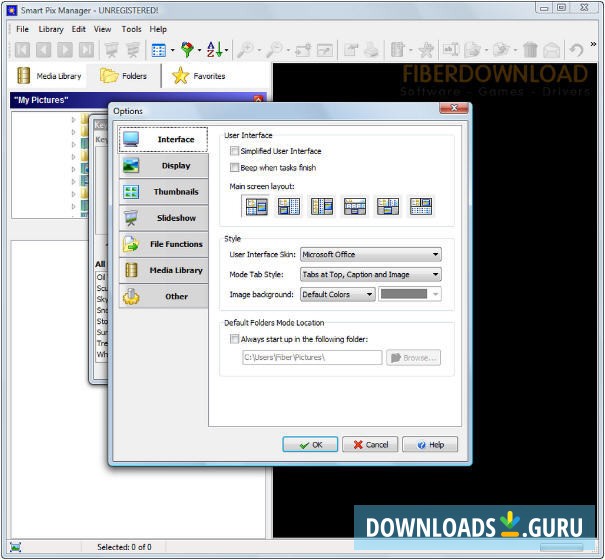Image resolution: width=605 pixels, height=560 pixels.
Task: Select the fourth main screen layout option
Action: click(355, 206)
